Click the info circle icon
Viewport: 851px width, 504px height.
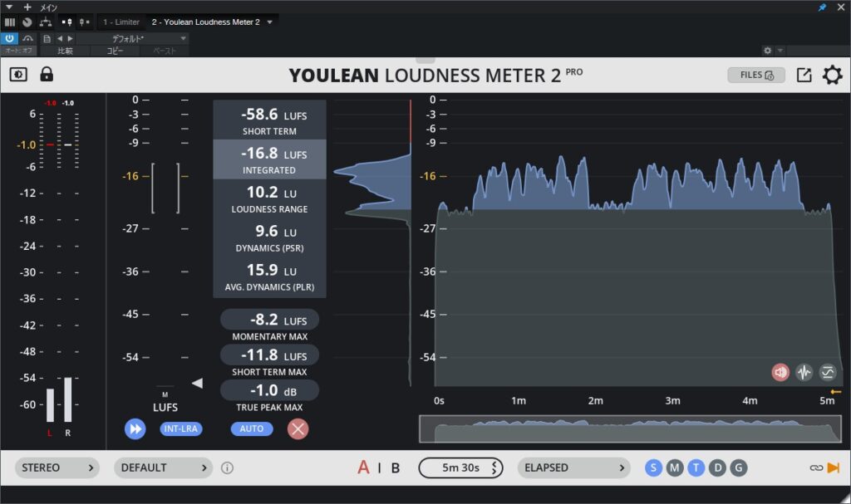[228, 467]
